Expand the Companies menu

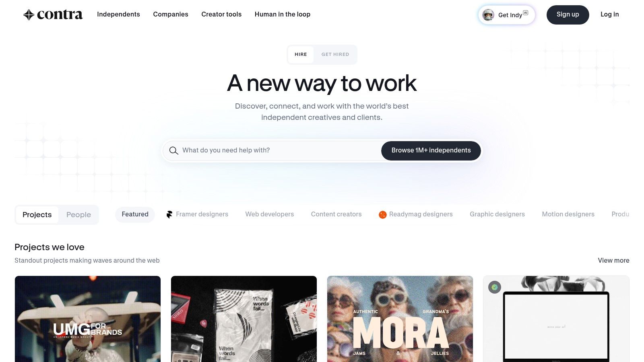pyautogui.click(x=171, y=14)
